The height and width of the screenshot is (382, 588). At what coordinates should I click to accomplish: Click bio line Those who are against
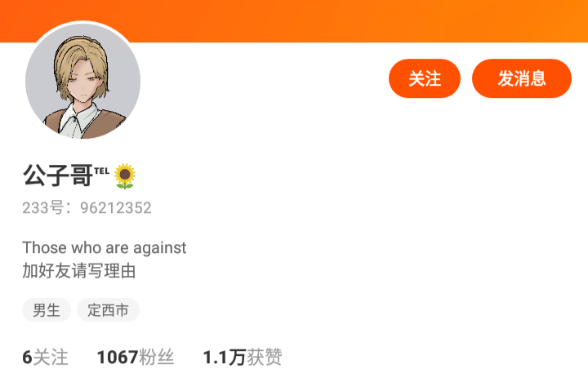(105, 248)
